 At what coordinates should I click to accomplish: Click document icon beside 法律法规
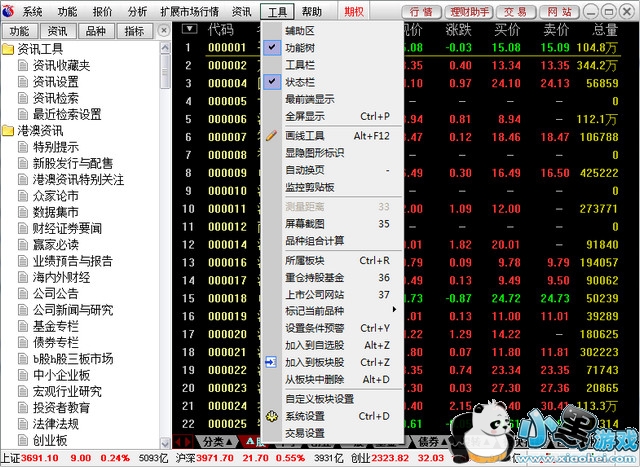coord(23,424)
